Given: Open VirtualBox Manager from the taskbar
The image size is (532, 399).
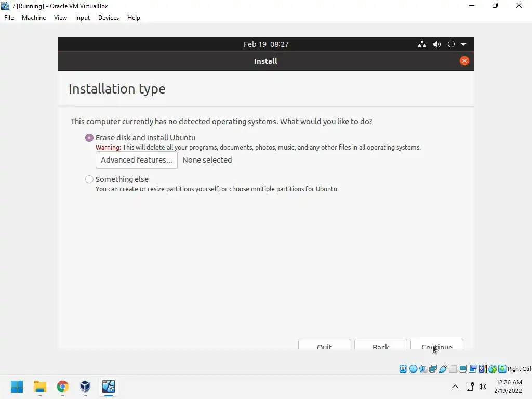Looking at the screenshot, I should [x=85, y=387].
